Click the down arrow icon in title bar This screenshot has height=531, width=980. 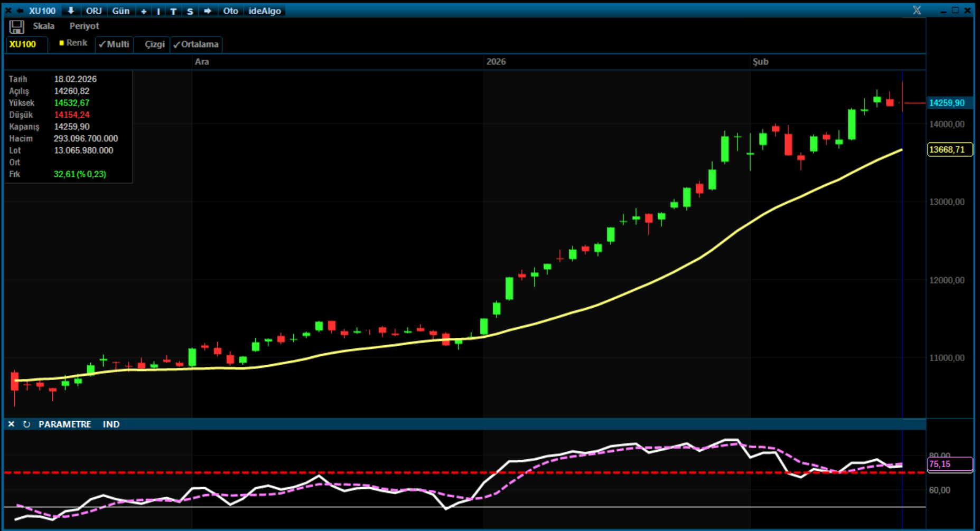[71, 11]
